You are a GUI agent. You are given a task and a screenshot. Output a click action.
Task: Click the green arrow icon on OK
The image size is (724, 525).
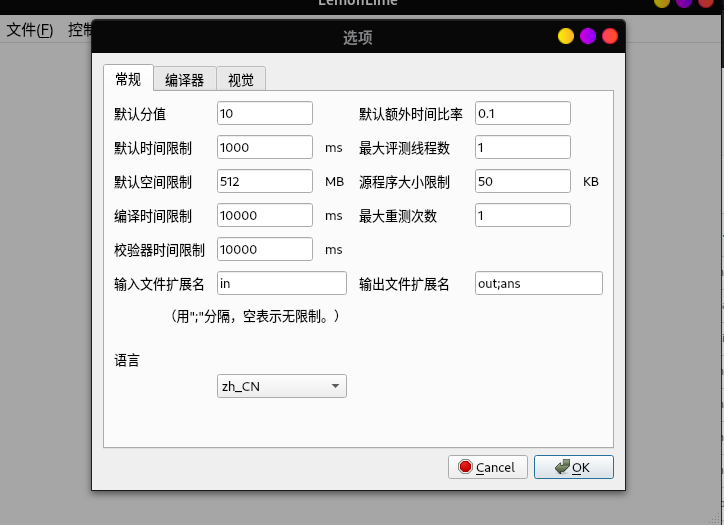tap(562, 467)
